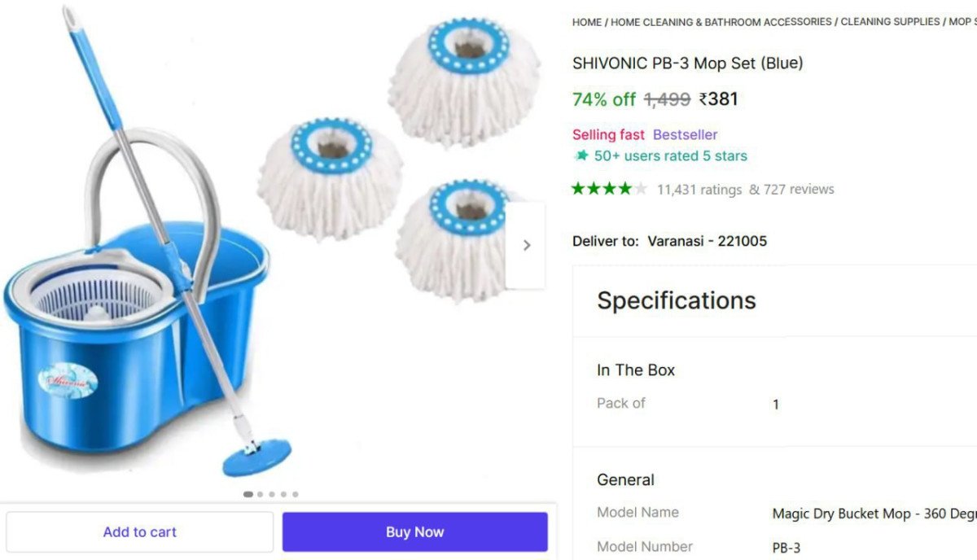Click the SHIVONIC PB-3 Mop Set title

(x=687, y=63)
